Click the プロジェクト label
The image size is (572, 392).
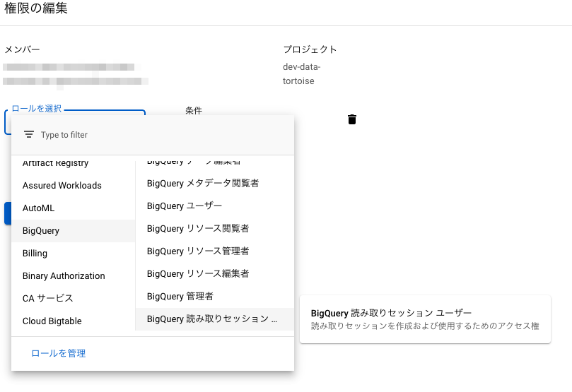310,49
